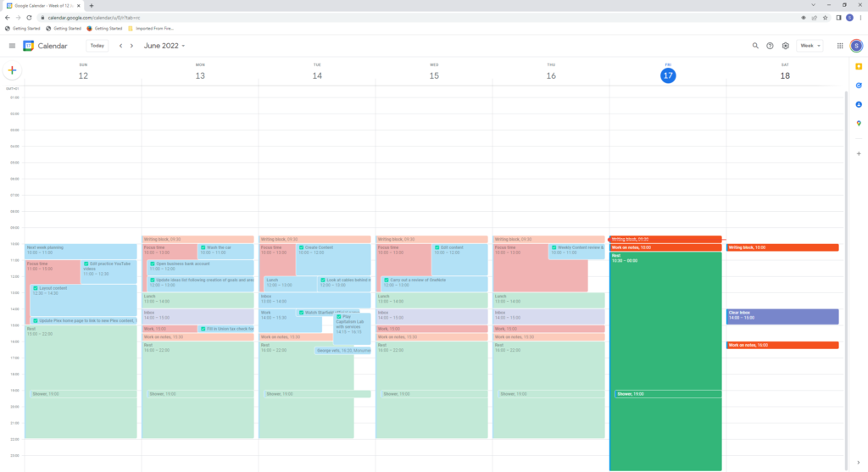The height and width of the screenshot is (472, 868).
Task: Open Saturday 18 day header
Action: (x=785, y=73)
